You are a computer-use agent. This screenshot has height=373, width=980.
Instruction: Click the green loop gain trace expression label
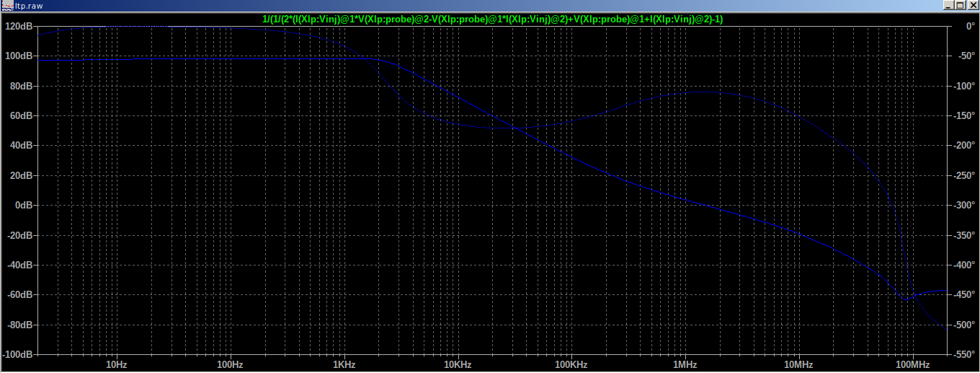click(493, 19)
